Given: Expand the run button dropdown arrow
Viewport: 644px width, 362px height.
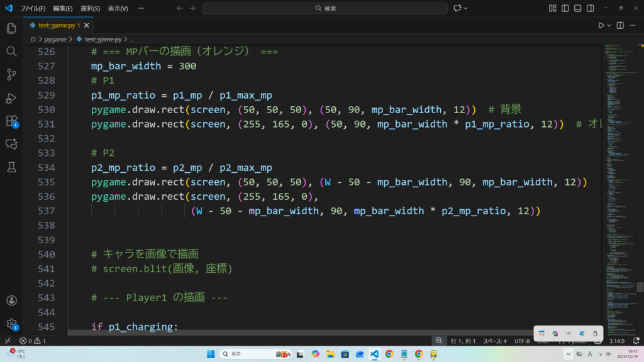Looking at the screenshot, I should pyautogui.click(x=609, y=25).
